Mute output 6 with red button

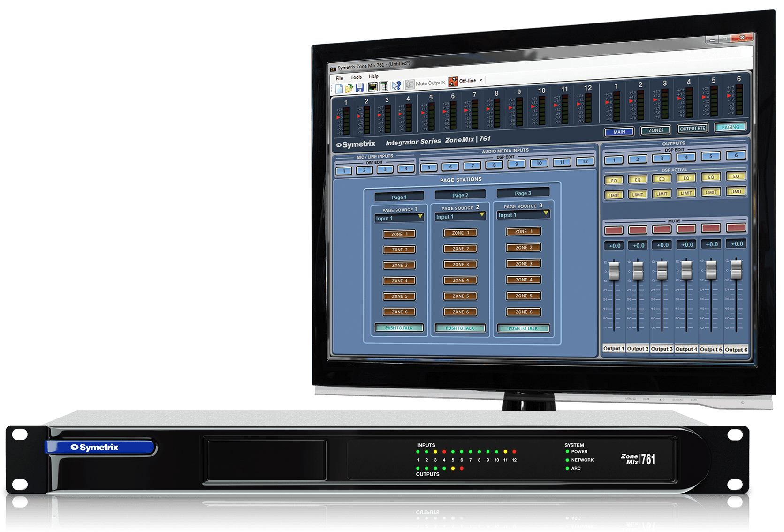pyautogui.click(x=736, y=228)
